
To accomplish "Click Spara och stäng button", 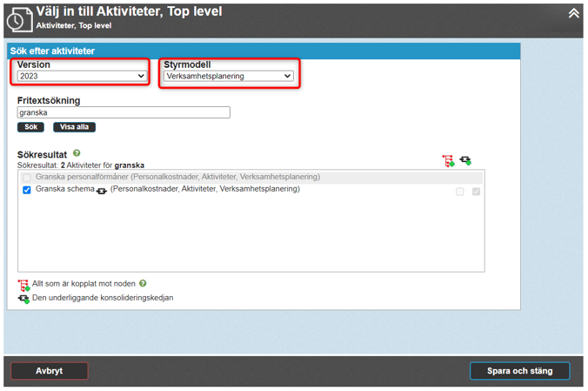I will [519, 371].
